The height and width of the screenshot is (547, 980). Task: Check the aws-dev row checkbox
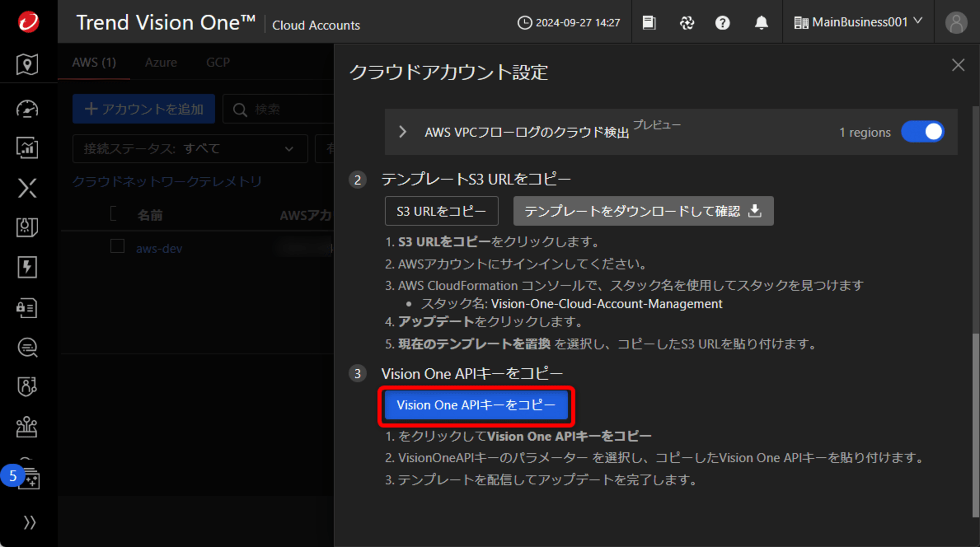tap(117, 246)
